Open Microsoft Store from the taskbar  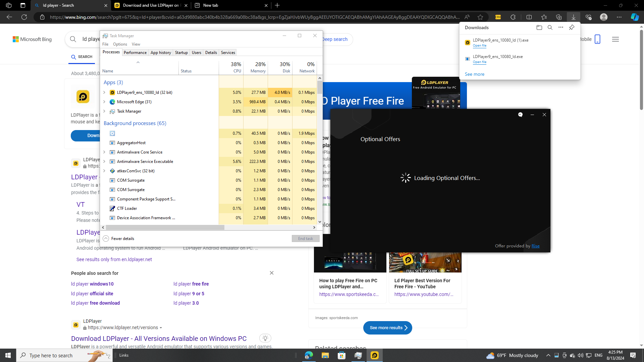(x=341, y=355)
